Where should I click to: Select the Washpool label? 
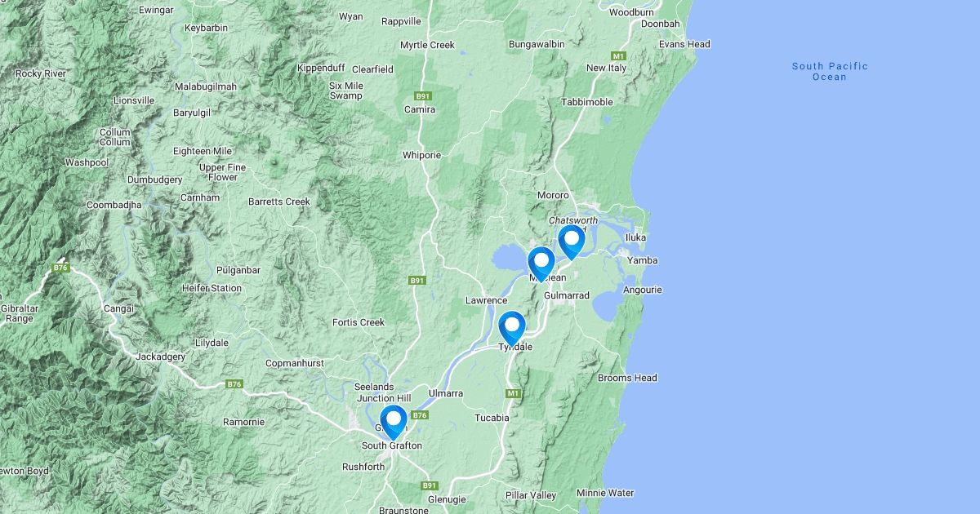click(87, 162)
